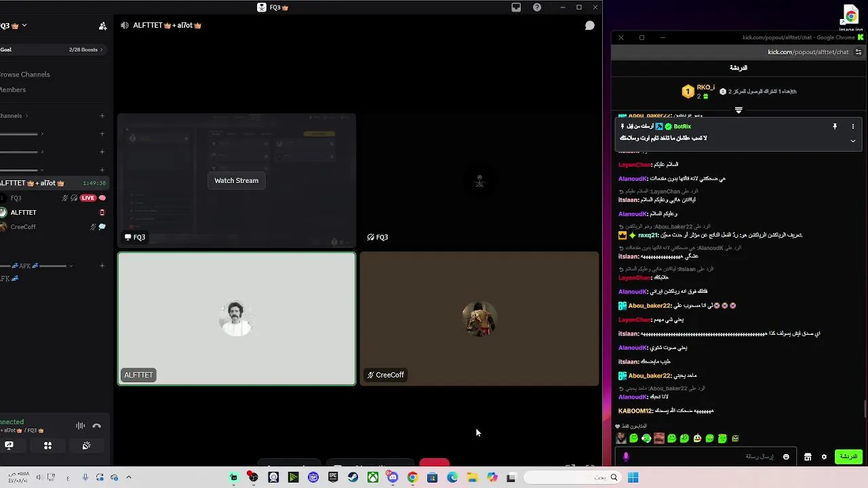The width and height of the screenshot is (868, 488).
Task: Expand pinned BotRix message with chevron
Action: [x=853, y=141]
